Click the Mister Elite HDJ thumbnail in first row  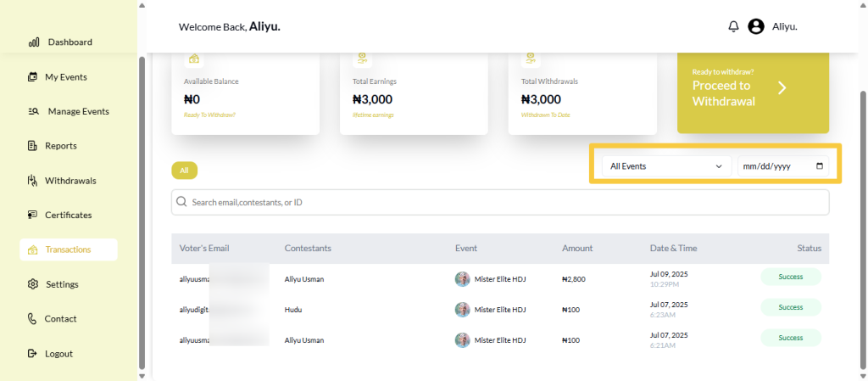[x=463, y=279]
